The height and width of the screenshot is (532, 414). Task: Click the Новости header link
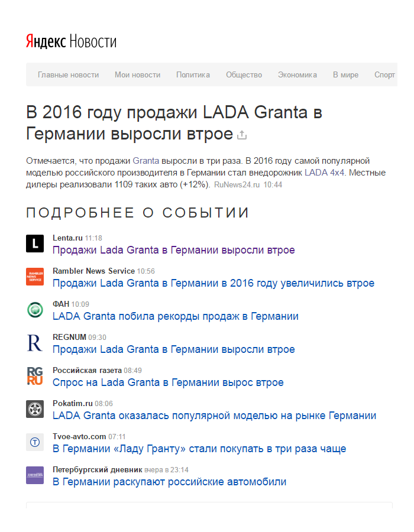[x=93, y=41]
